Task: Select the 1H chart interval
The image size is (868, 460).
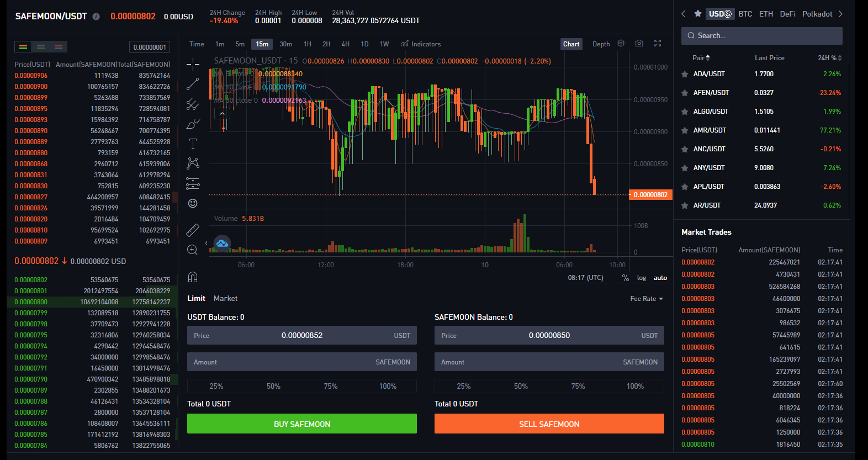Action: pyautogui.click(x=308, y=44)
